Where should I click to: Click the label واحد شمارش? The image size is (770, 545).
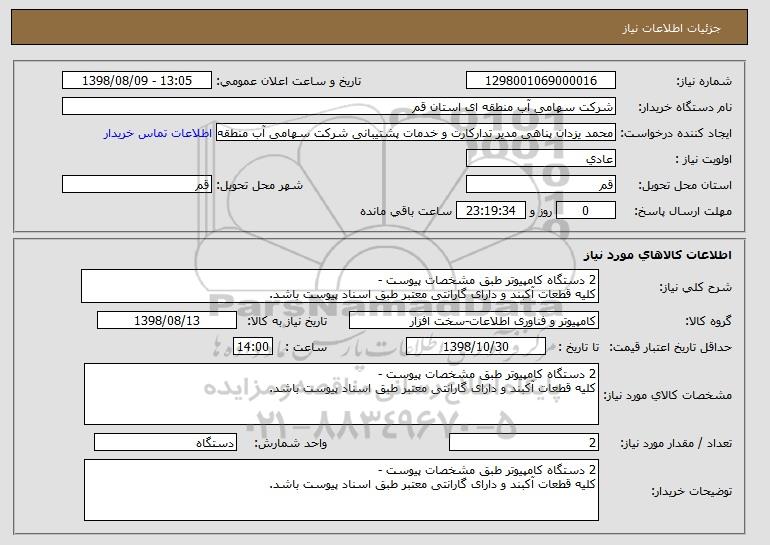click(x=290, y=443)
